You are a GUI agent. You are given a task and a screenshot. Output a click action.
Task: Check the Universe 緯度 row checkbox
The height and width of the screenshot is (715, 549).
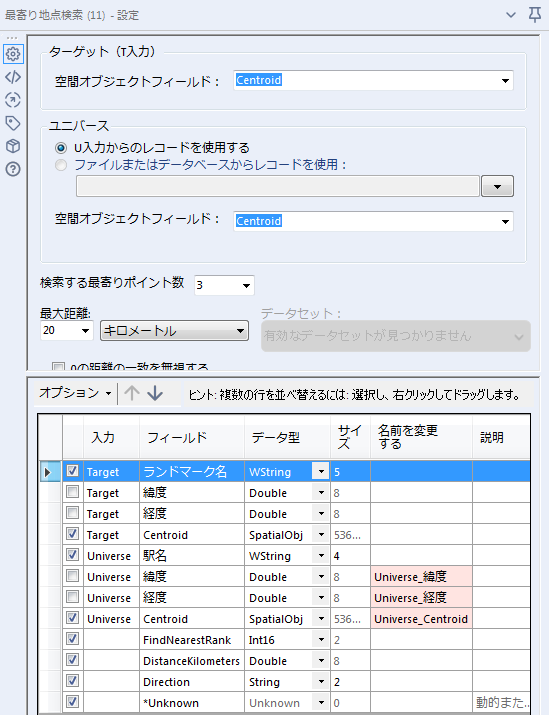tap(73, 575)
